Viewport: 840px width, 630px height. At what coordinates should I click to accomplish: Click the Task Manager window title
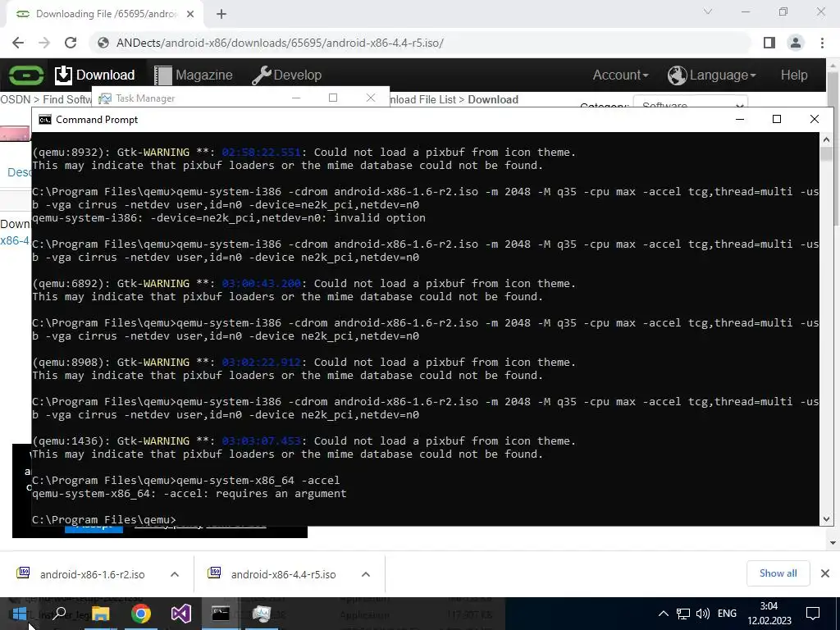145,98
